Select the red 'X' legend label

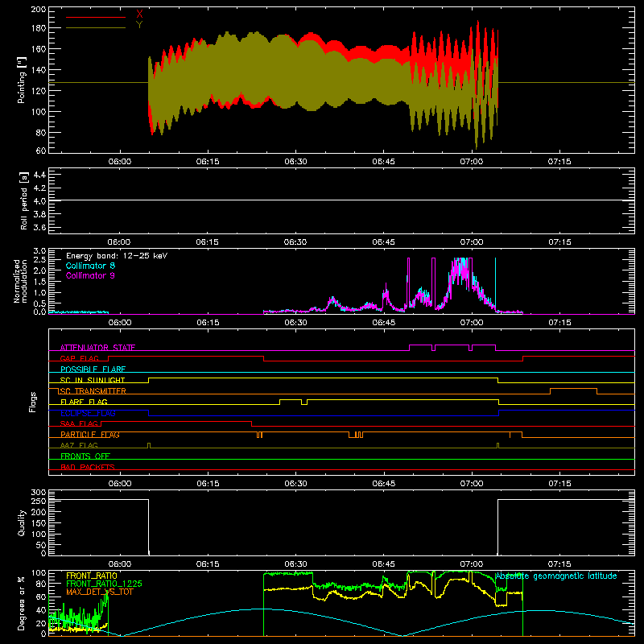click(139, 14)
